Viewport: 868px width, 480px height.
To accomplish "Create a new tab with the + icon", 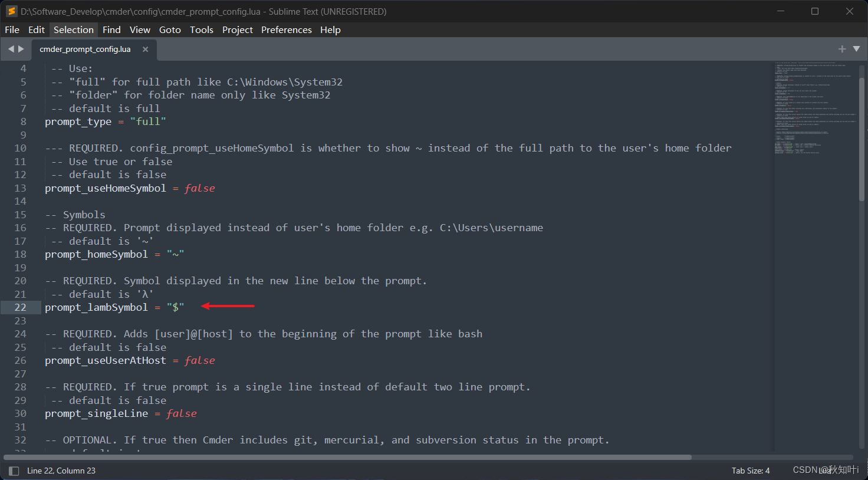I will pos(842,49).
